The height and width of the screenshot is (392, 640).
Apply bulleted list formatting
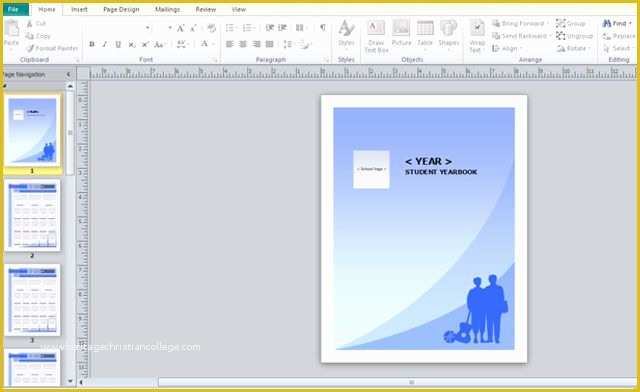coord(231,28)
